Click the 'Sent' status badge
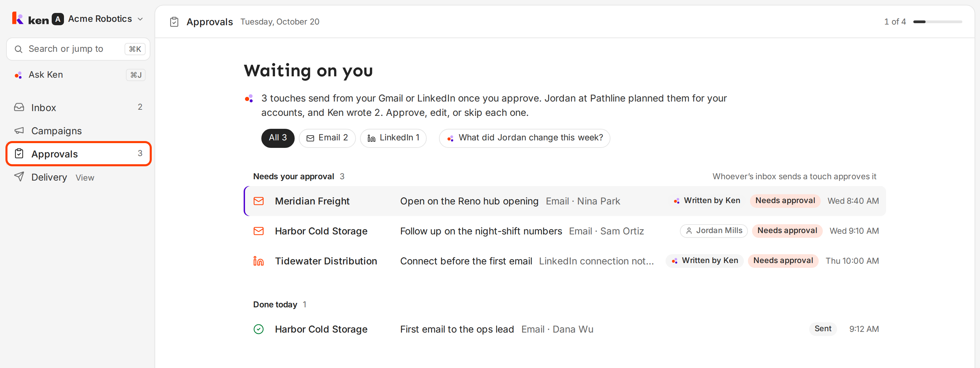The image size is (980, 368). [822, 328]
